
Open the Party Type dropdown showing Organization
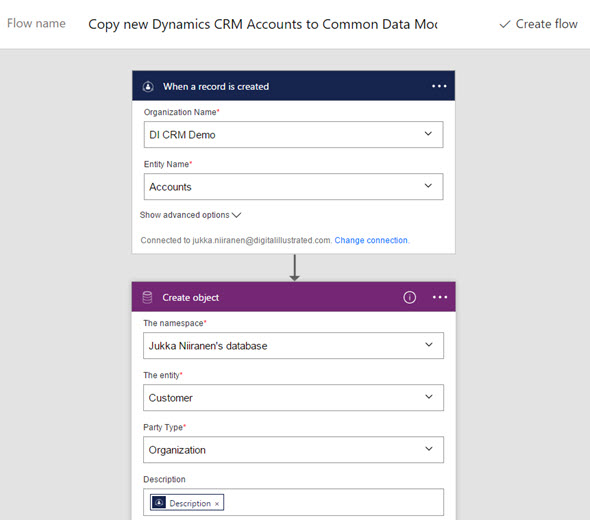tap(293, 449)
